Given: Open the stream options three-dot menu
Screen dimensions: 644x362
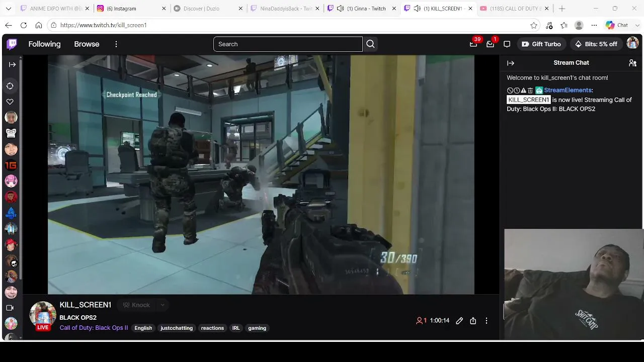Looking at the screenshot, I should tap(486, 320).
